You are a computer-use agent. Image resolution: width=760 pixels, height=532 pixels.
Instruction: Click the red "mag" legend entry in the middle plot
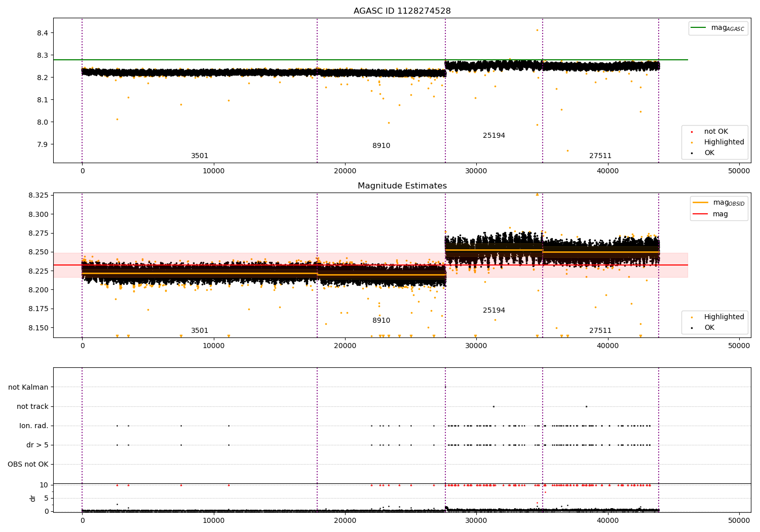(x=710, y=214)
